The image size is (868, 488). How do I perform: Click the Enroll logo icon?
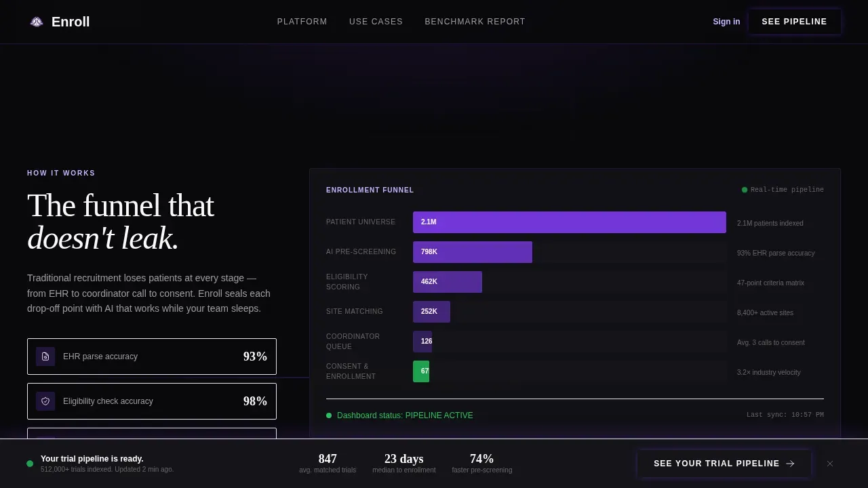(x=37, y=22)
